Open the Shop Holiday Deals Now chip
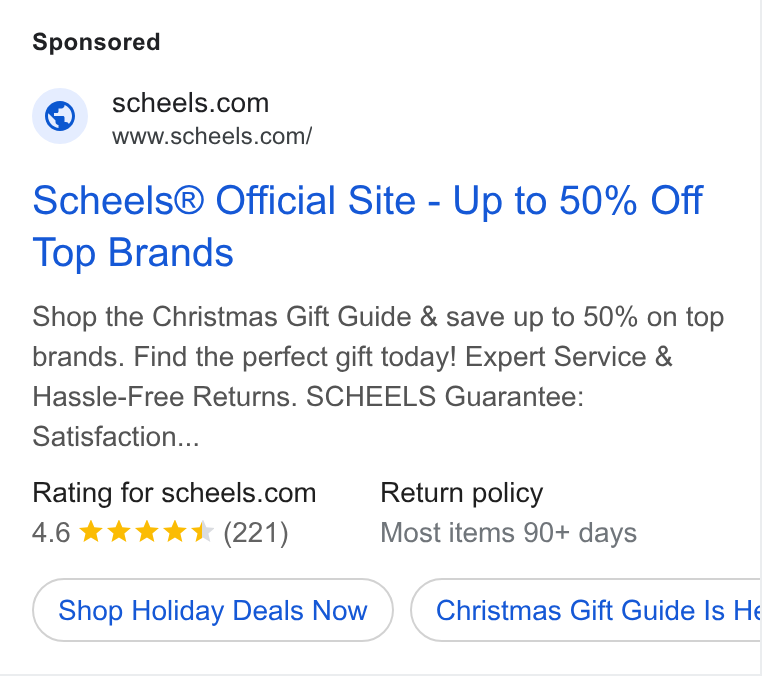Viewport: 762px width, 676px height. [213, 610]
